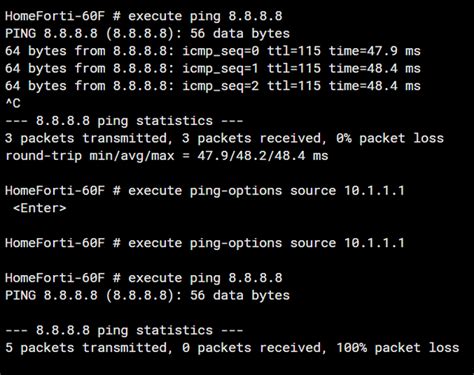Click the last '8.8.8.8 ping statistics' header

[124, 330]
